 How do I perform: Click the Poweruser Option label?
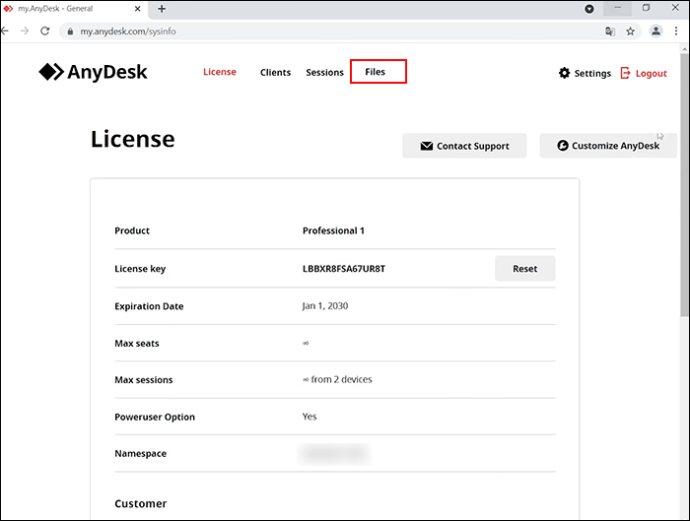pos(154,417)
